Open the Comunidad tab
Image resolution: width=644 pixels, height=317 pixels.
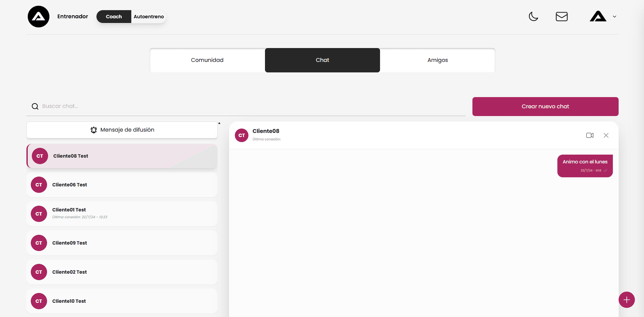tap(207, 60)
